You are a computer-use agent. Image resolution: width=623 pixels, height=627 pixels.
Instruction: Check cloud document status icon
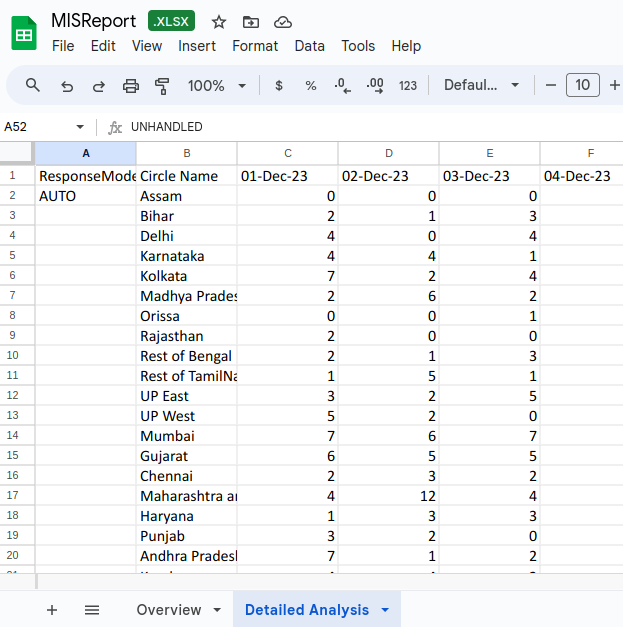click(x=282, y=22)
